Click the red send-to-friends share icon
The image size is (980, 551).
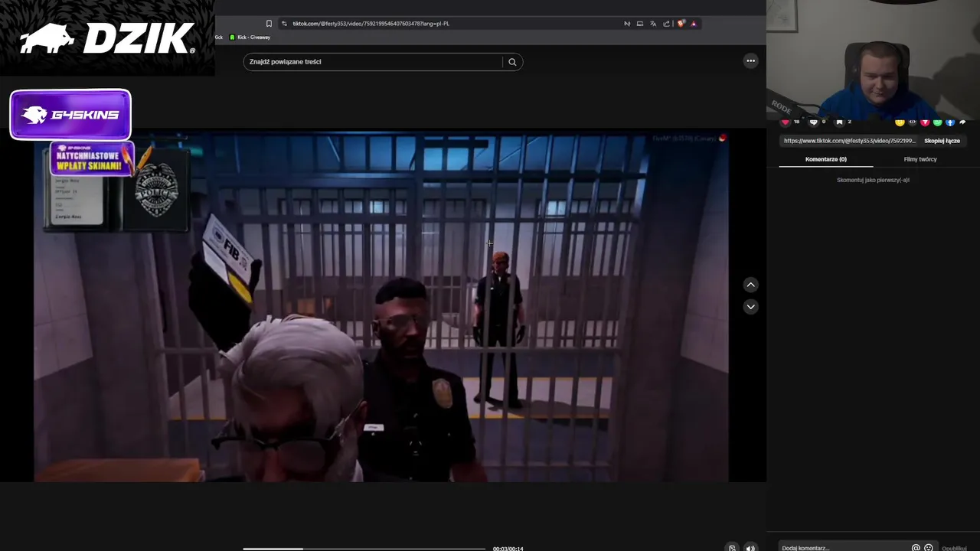[925, 122]
